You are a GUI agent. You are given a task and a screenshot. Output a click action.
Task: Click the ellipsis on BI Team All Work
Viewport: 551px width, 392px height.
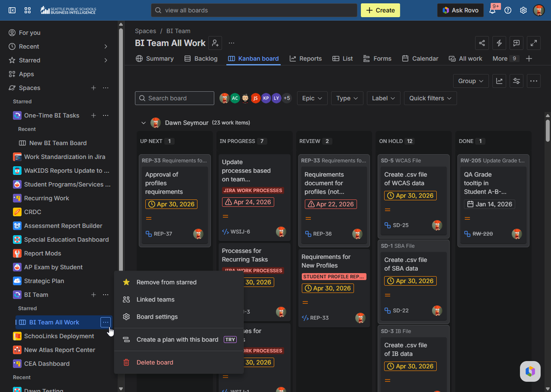(105, 322)
